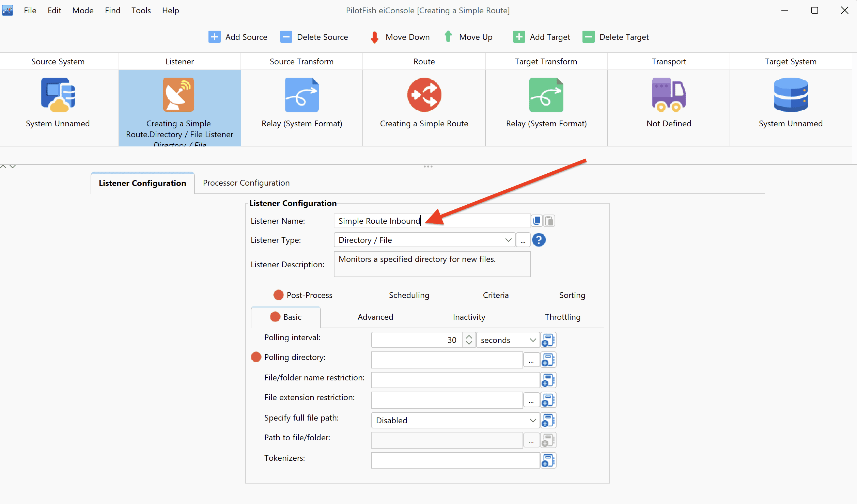The height and width of the screenshot is (504, 857).
Task: Open the blue help question mark icon
Action: (539, 240)
